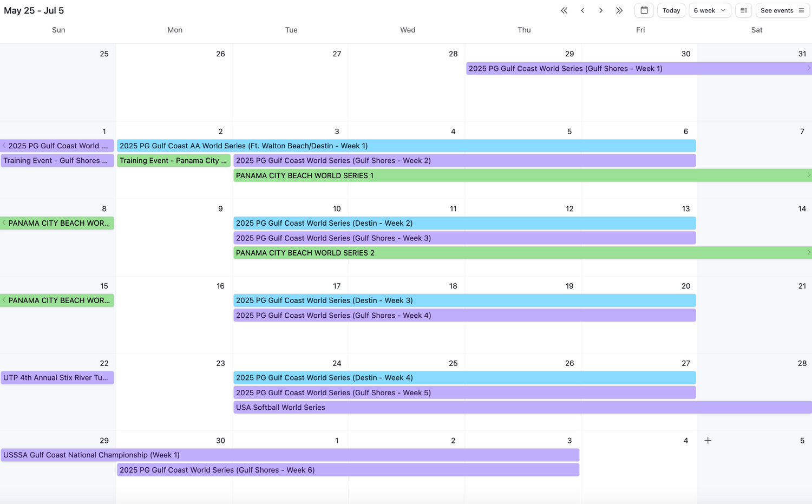The height and width of the screenshot is (504, 812).
Task: Open continued PG Gulf Coast World event June 1
Action: click(57, 146)
